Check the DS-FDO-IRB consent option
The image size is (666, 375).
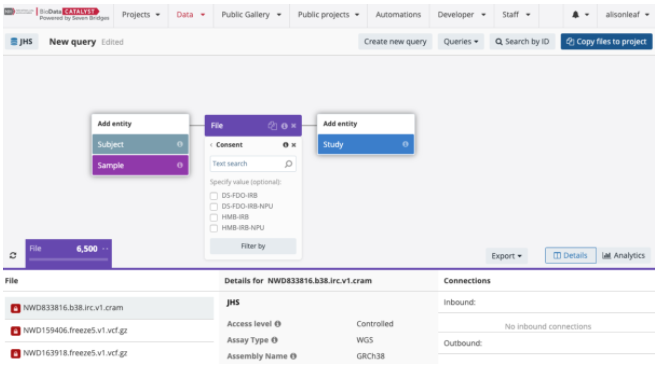(214, 196)
